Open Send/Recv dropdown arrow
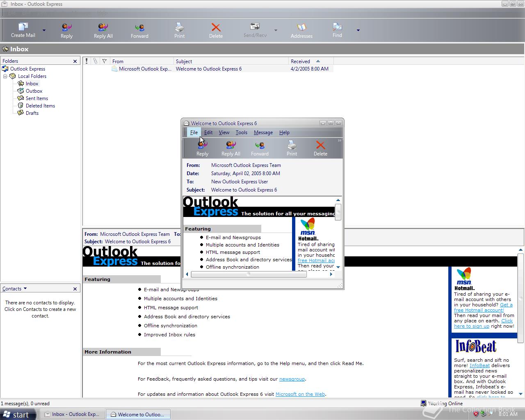 coord(276,30)
